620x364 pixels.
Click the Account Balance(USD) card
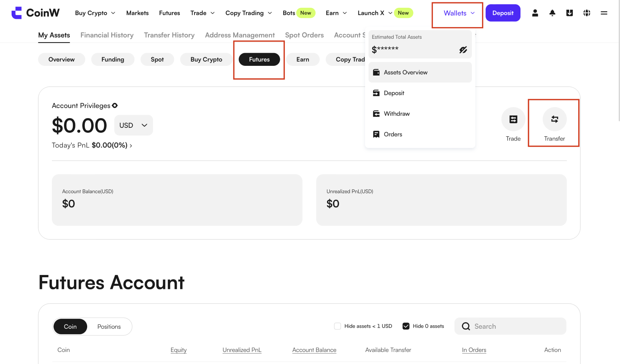[177, 200]
